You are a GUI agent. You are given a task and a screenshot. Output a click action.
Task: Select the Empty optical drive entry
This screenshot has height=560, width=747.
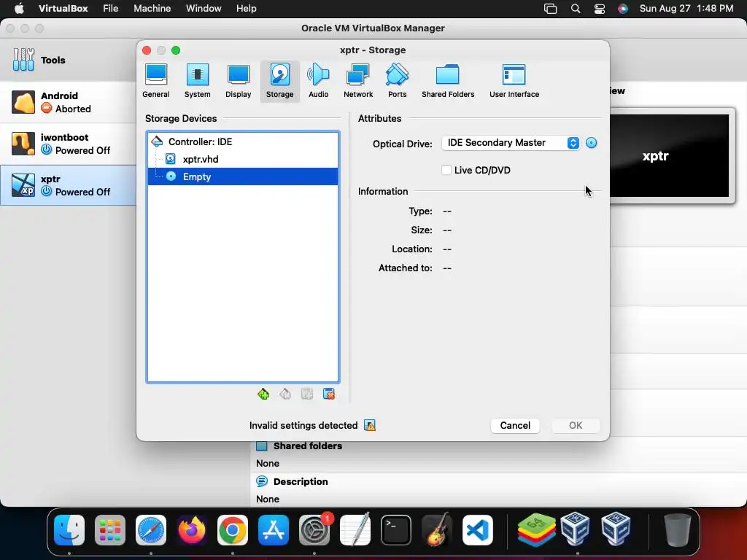point(242,176)
